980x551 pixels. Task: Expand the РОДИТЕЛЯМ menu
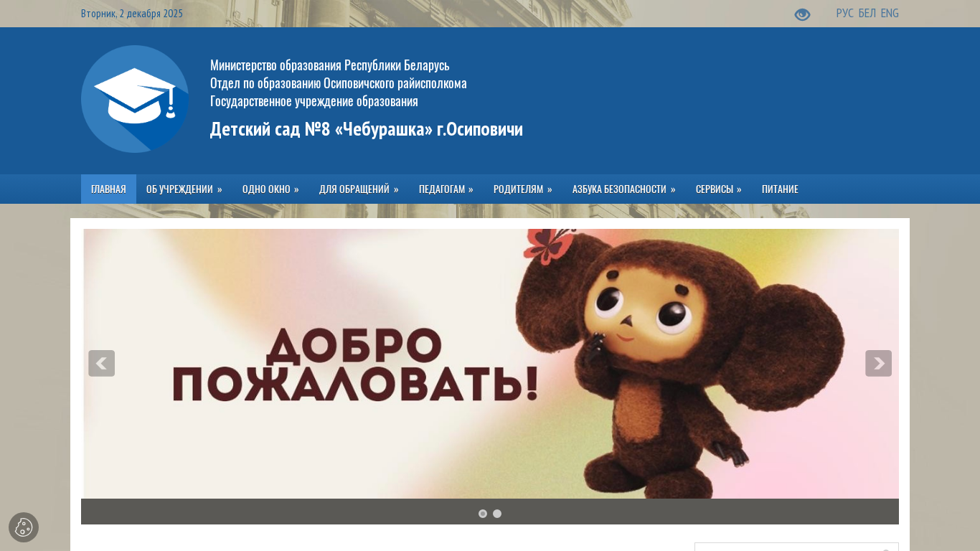click(x=523, y=189)
